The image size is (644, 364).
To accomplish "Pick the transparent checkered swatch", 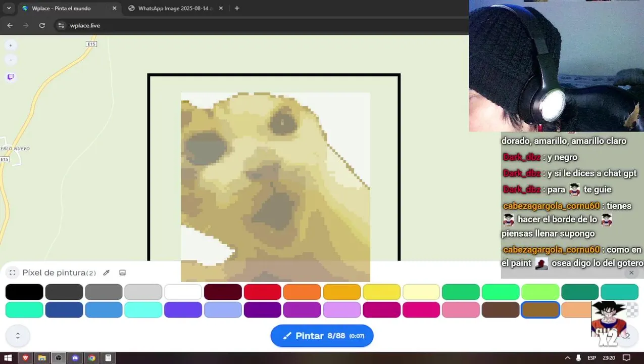I will [x=631, y=309].
